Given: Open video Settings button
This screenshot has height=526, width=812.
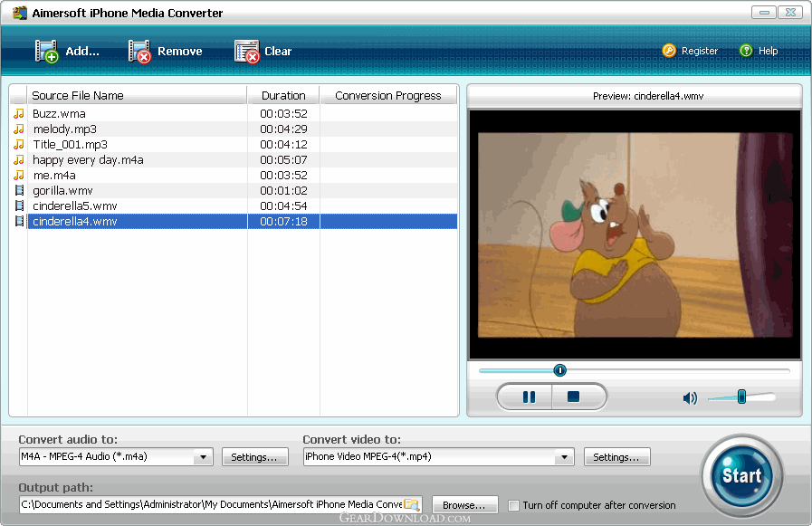Looking at the screenshot, I should pyautogui.click(x=616, y=456).
